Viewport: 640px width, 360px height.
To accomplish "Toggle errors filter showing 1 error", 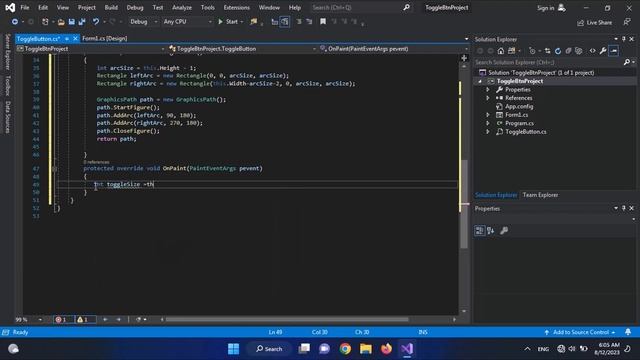I will coord(63,319).
